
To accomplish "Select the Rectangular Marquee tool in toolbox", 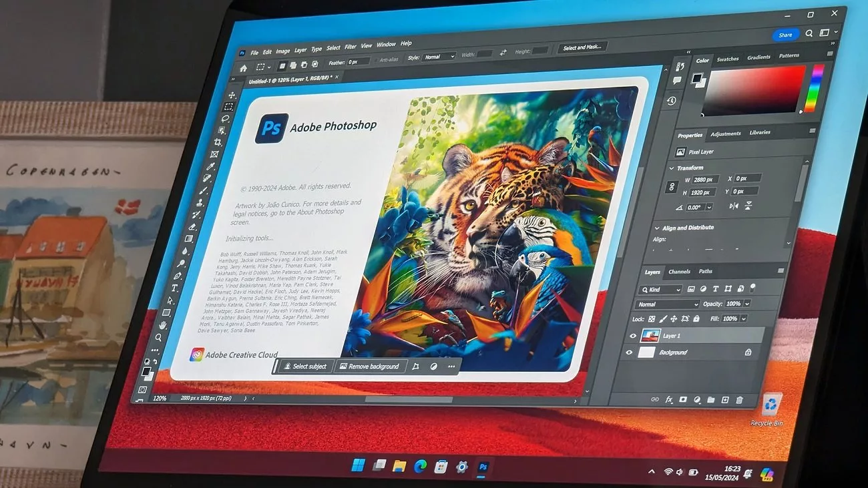I will [228, 107].
